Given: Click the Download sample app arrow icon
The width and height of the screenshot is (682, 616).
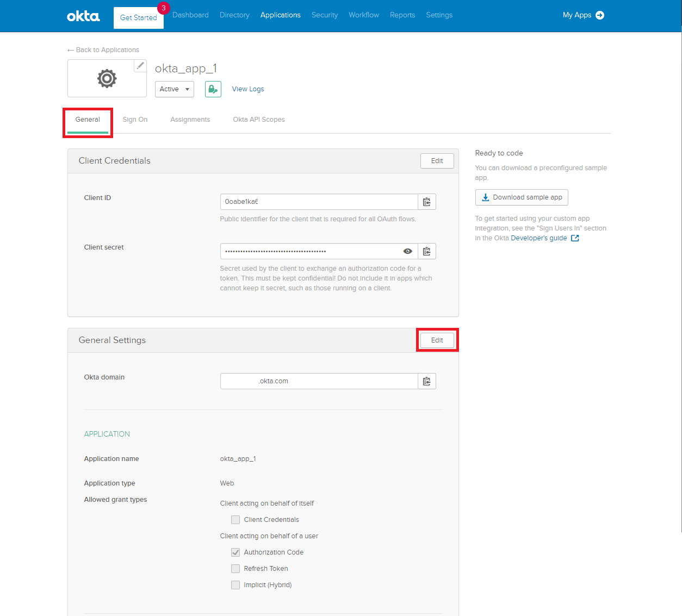Looking at the screenshot, I should (486, 197).
